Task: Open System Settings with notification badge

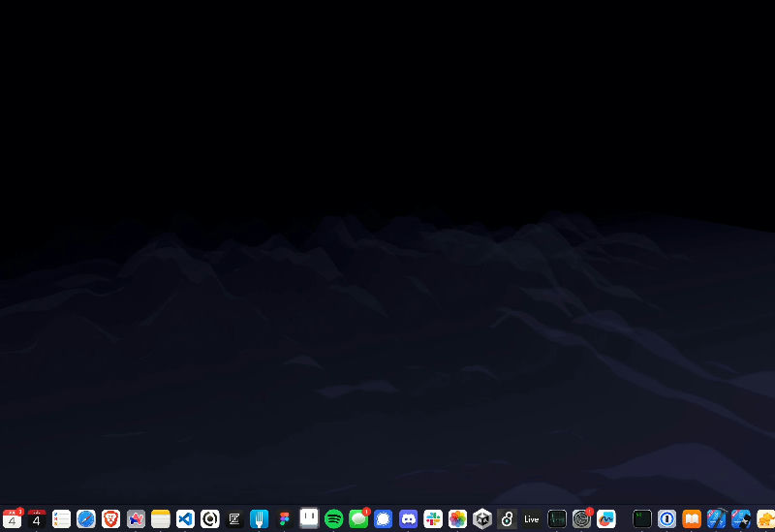Action: 581,519
